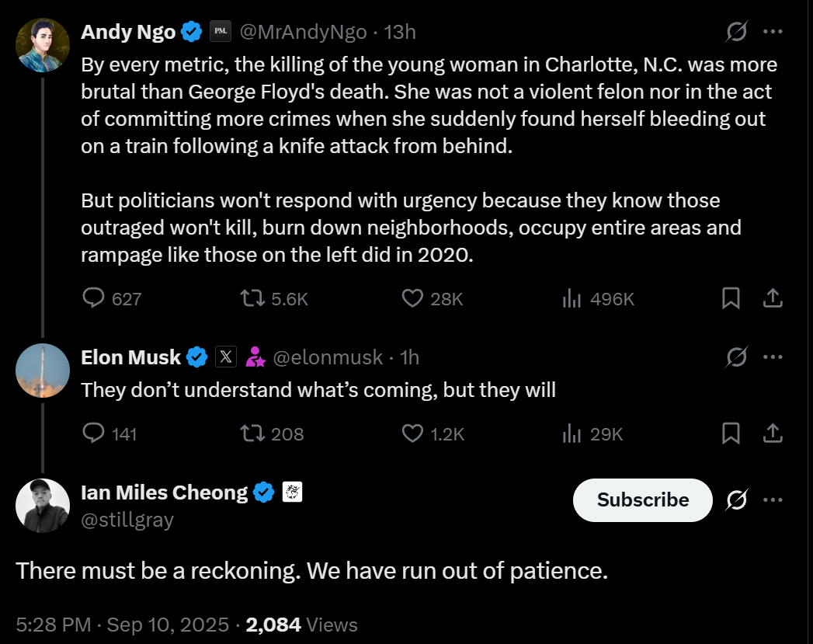Like Andy Ngo's post

[x=412, y=298]
